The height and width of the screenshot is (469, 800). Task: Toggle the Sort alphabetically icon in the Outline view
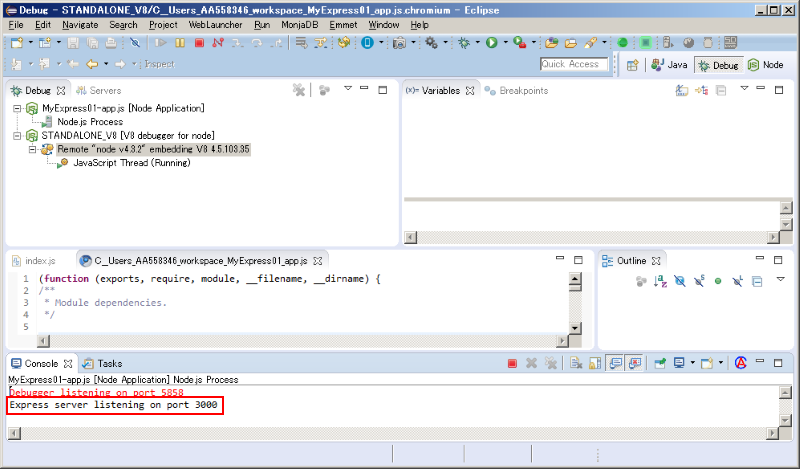(660, 281)
